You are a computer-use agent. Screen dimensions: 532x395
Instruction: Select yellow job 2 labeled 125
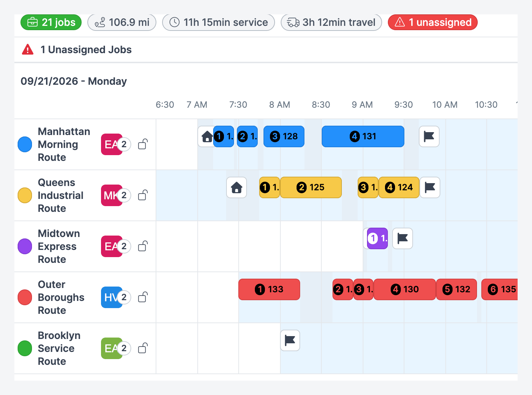pos(311,187)
